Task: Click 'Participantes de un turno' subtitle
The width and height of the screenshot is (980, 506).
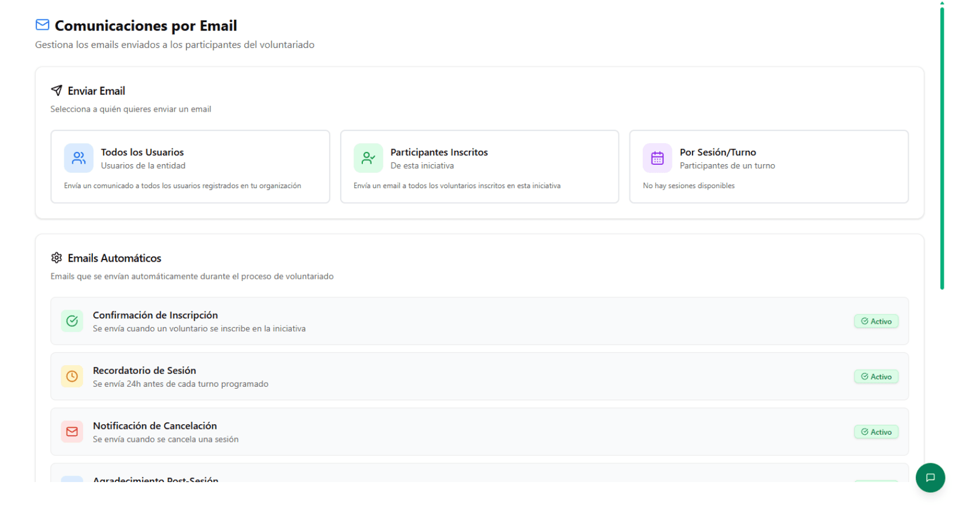Action: pos(728,166)
